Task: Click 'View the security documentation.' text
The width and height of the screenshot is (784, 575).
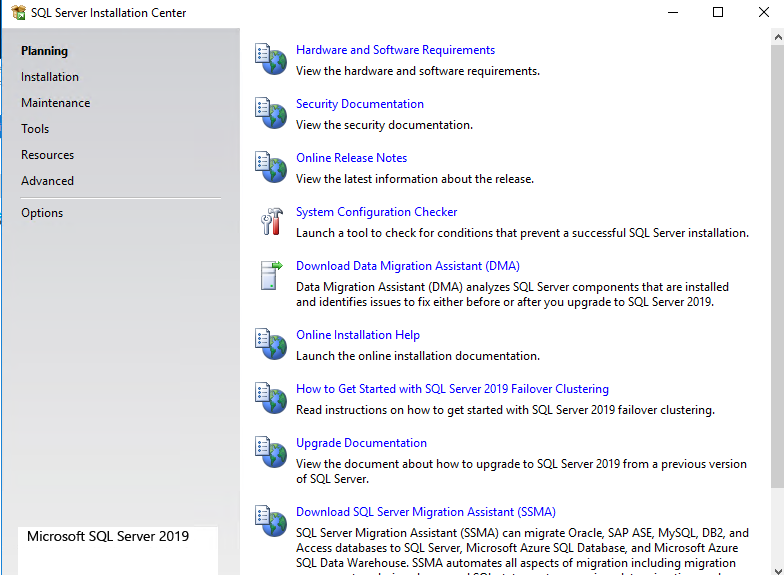Action: [x=384, y=125]
